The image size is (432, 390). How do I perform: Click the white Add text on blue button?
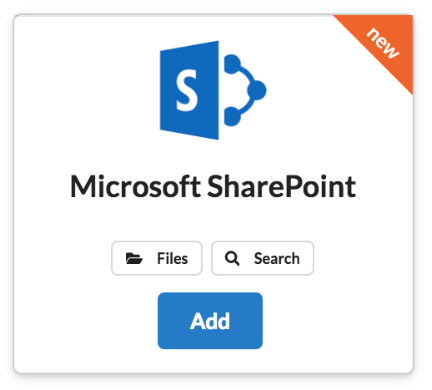210,321
